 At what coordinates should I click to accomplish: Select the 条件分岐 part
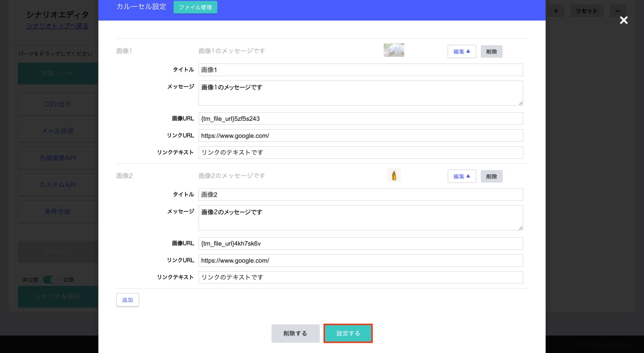(x=58, y=212)
